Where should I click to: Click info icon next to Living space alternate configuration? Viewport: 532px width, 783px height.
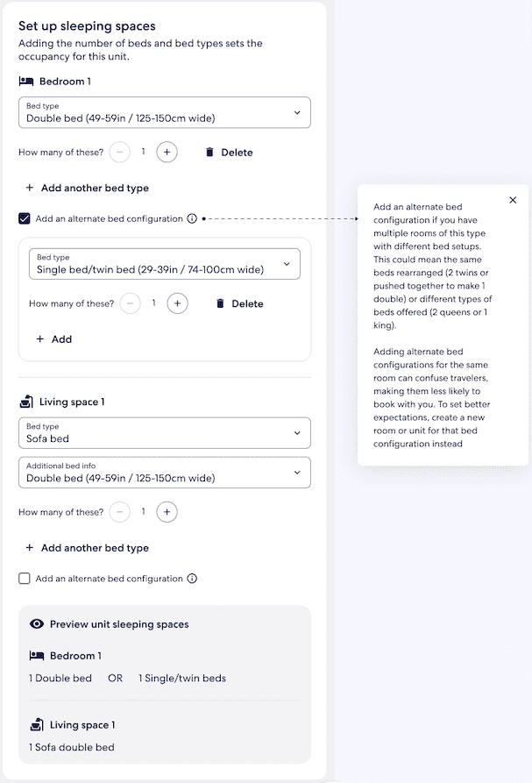pos(192,579)
